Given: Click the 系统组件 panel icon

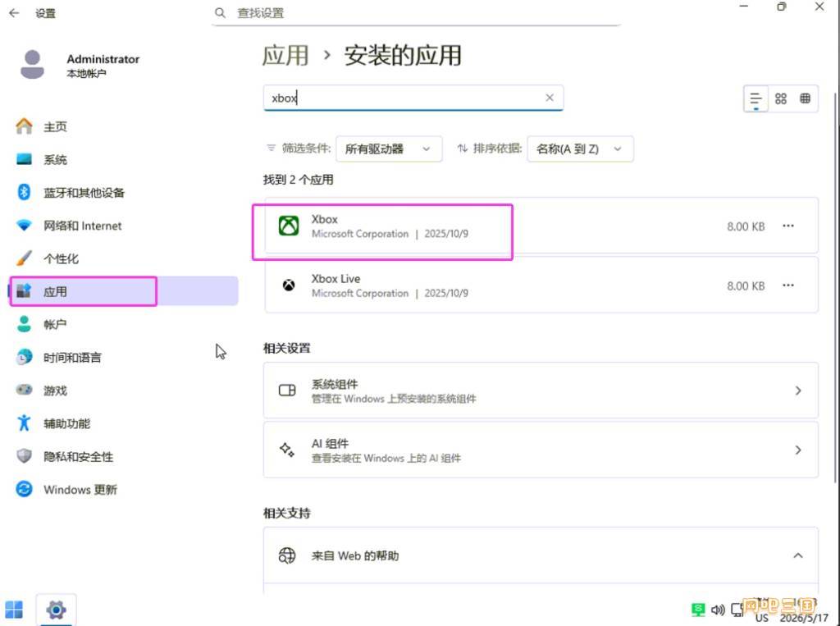Looking at the screenshot, I should pyautogui.click(x=287, y=391).
